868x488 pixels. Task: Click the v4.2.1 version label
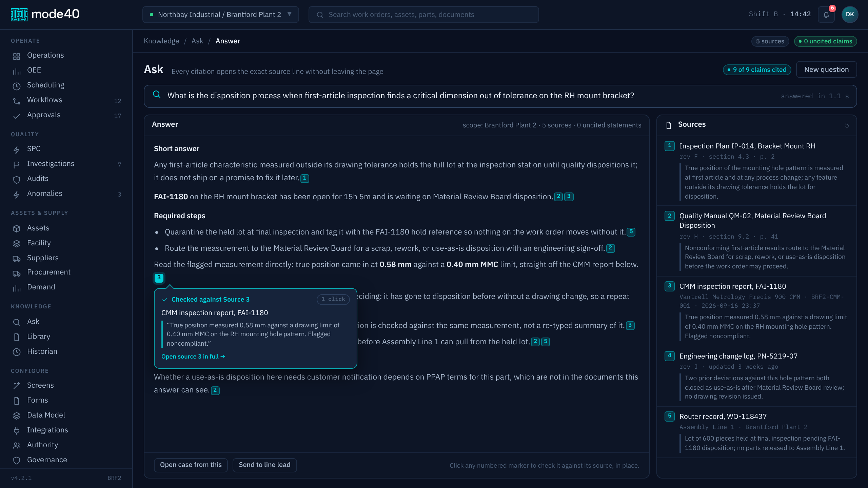coord(21,478)
